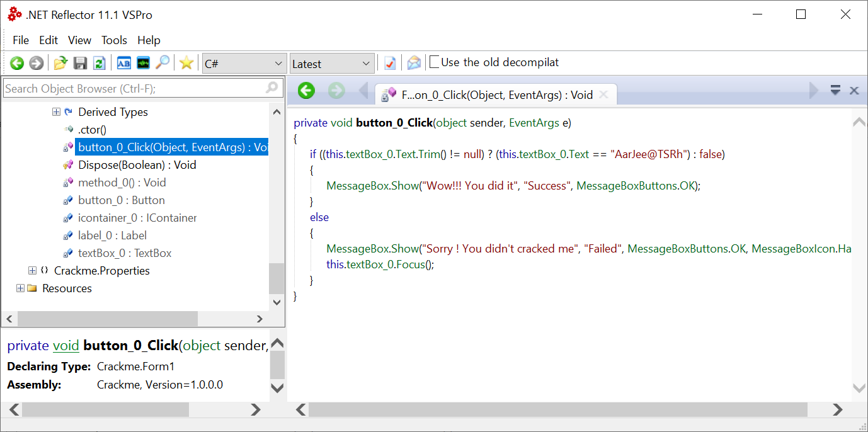Image resolution: width=868 pixels, height=432 pixels.
Task: Click the envelope icon in the toolbar
Action: [413, 63]
